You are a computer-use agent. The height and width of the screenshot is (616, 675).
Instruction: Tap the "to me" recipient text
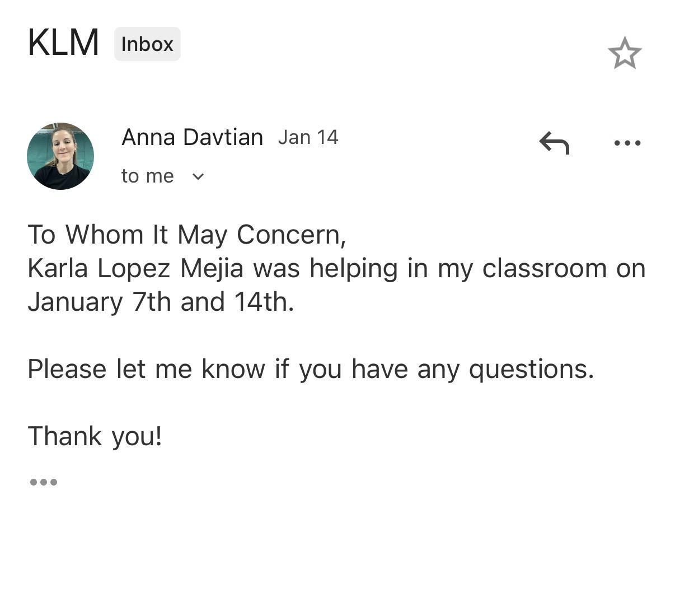coord(147,176)
